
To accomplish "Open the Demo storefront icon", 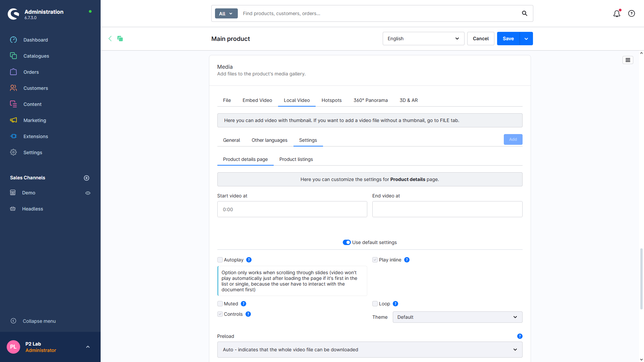I will pyautogui.click(x=13, y=193).
